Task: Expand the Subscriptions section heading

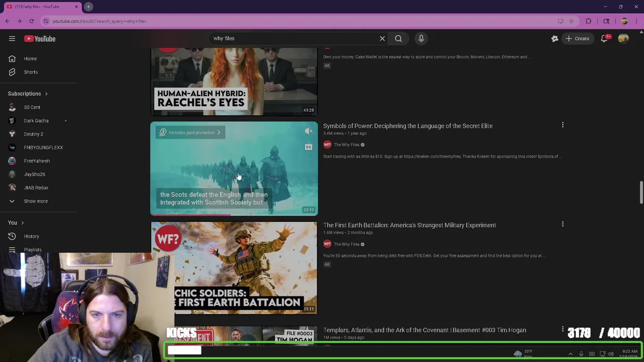Action: 28,94
